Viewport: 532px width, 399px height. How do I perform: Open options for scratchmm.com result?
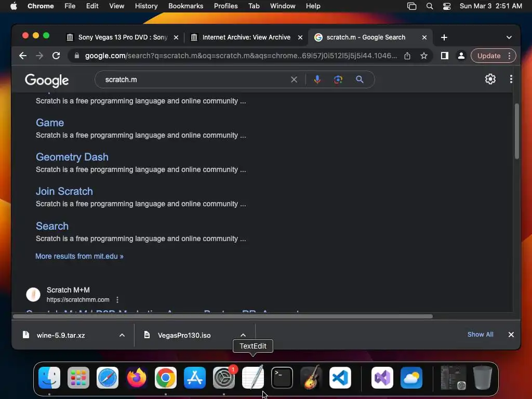coord(117,300)
